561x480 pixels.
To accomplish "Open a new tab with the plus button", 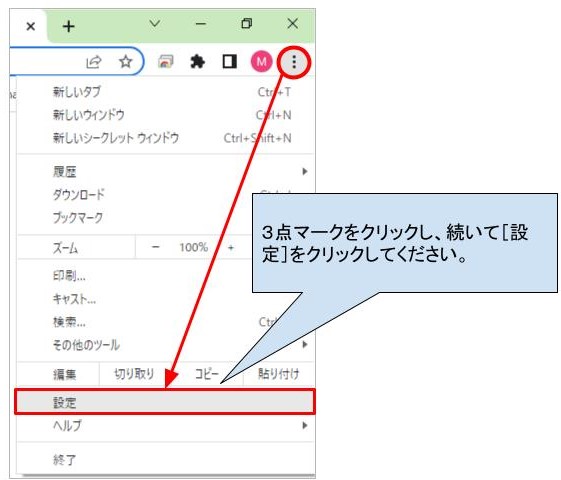I will click(x=68, y=26).
